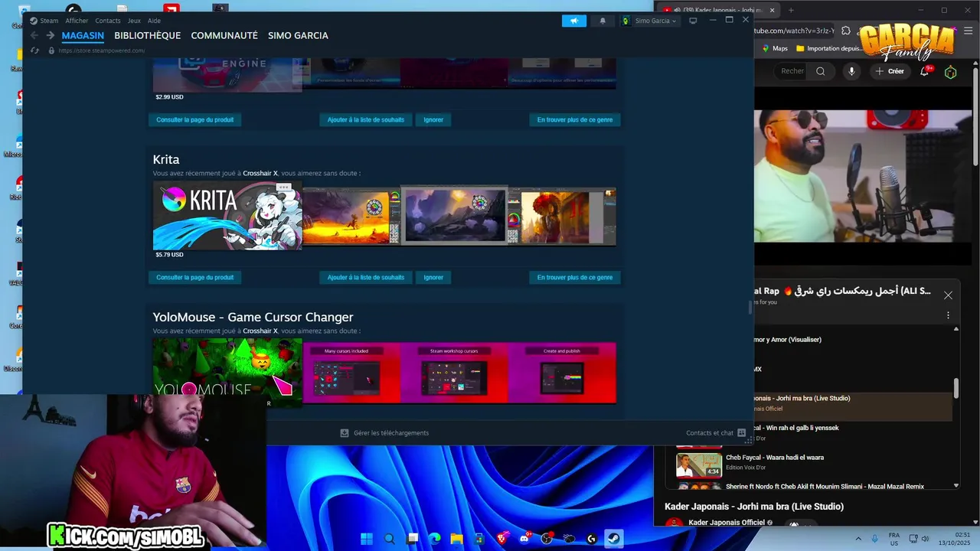This screenshot has width=980, height=551.
Task: Click En trouver plus de ce genre for Krita
Action: click(575, 277)
